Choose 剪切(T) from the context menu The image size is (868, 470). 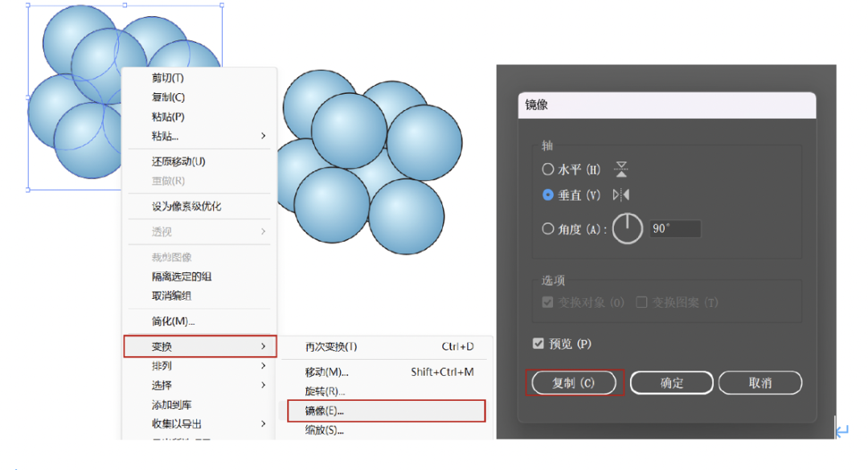168,78
